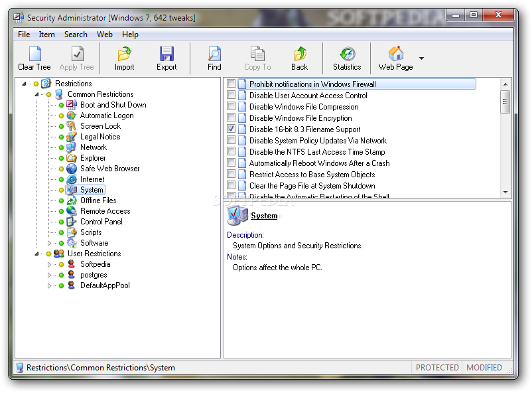Click the User Restrictions people icon

59,254
